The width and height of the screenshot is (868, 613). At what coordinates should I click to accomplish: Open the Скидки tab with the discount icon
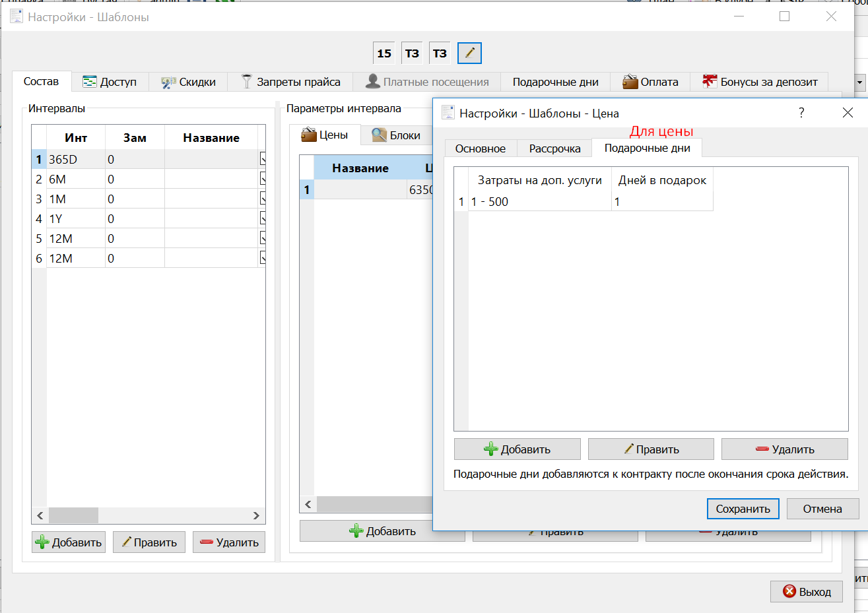189,82
